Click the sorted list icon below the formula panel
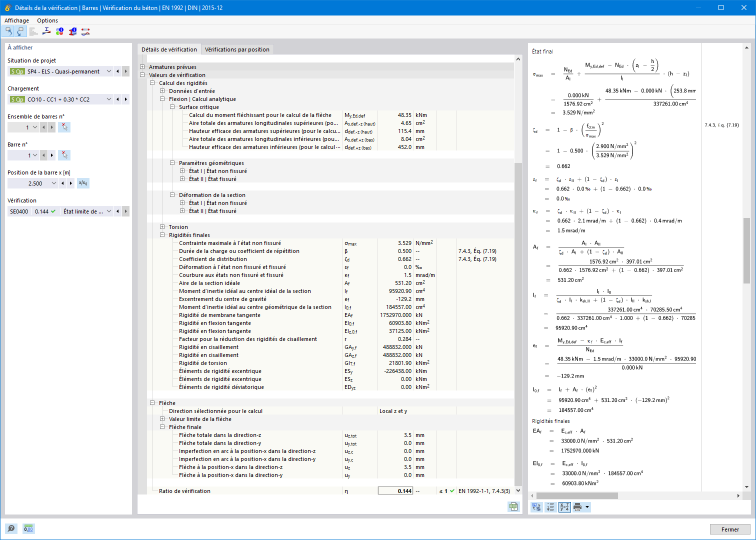This screenshot has width=756, height=540. click(550, 507)
